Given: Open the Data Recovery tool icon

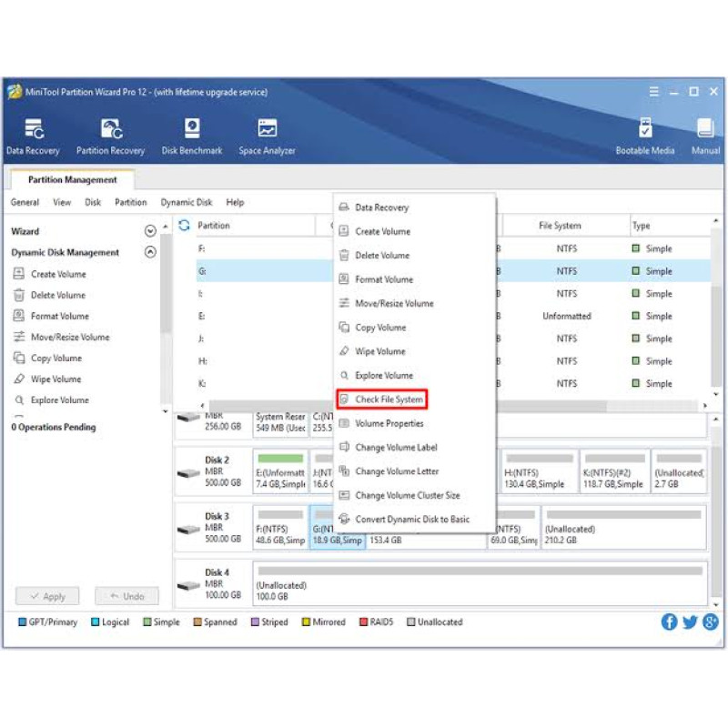Looking at the screenshot, I should click(x=34, y=129).
